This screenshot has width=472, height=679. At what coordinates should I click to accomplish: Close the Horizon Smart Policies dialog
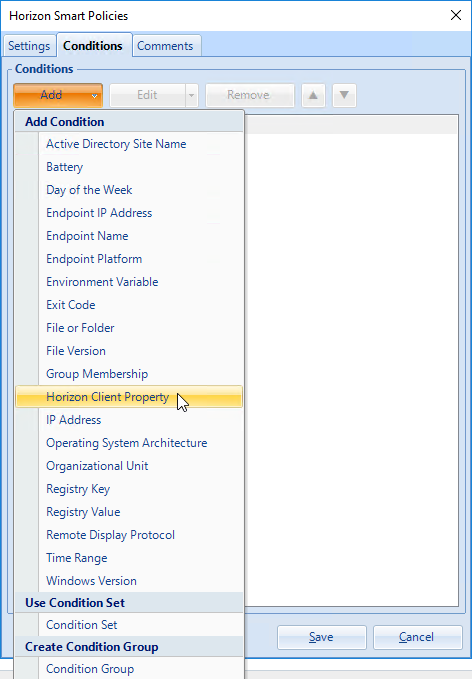456,16
